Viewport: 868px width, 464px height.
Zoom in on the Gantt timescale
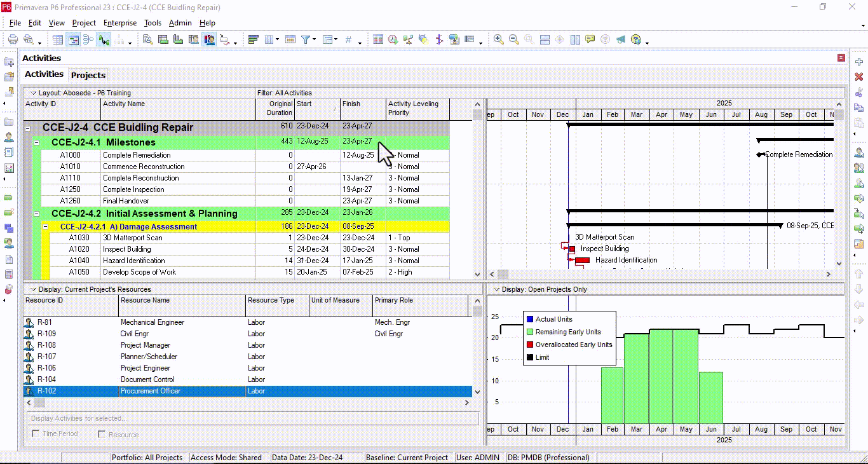point(499,39)
